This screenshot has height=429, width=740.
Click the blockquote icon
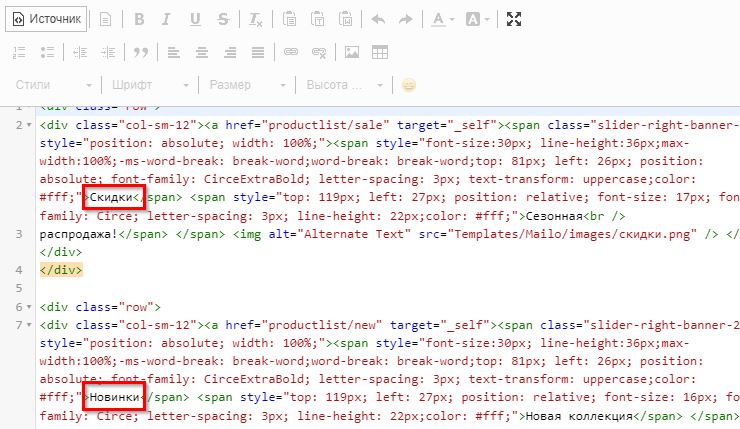click(141, 52)
